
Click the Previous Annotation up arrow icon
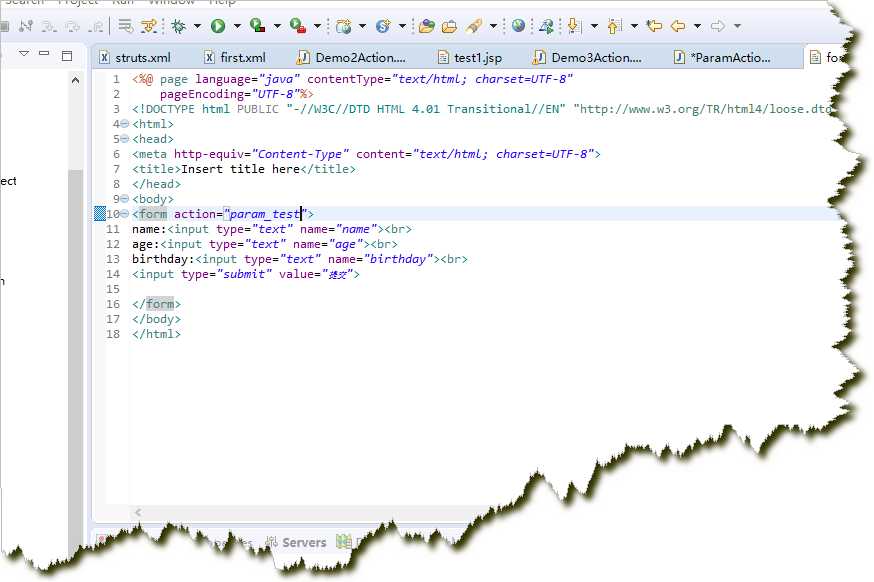[615, 26]
